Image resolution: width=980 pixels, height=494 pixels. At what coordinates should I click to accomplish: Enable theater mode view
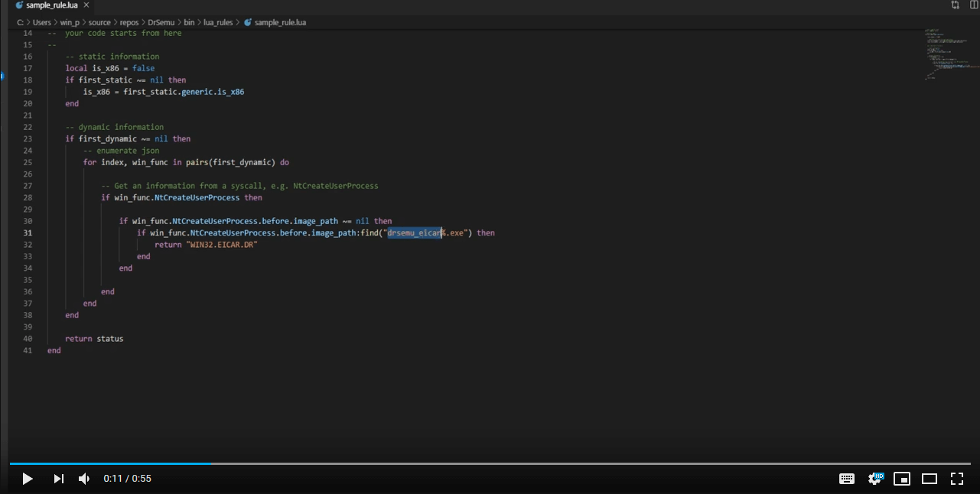pyautogui.click(x=930, y=479)
